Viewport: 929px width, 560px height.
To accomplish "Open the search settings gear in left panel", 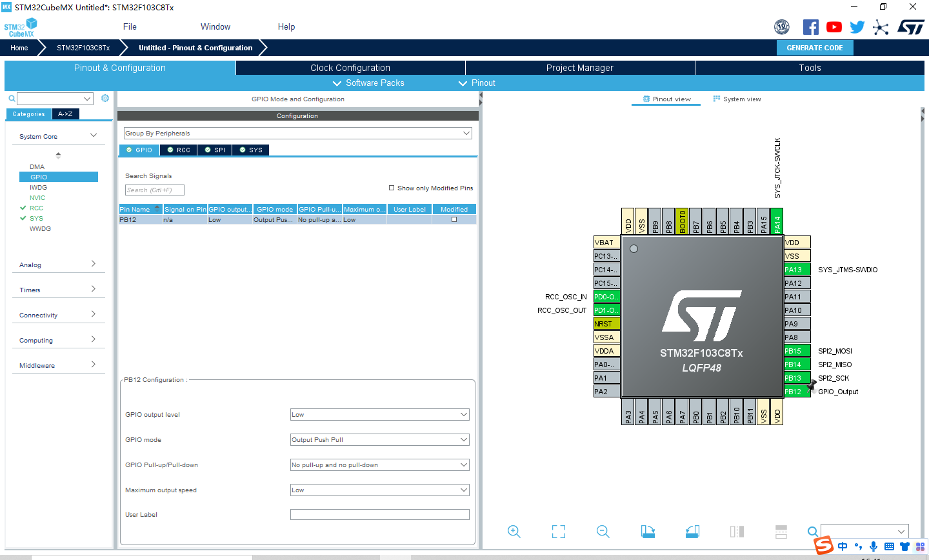I will click(x=105, y=98).
